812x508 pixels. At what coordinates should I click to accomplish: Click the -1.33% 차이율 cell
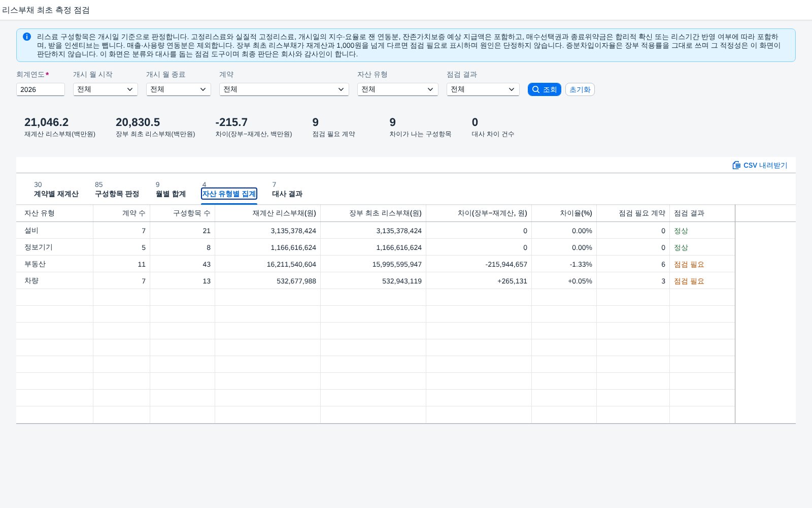(x=564, y=264)
